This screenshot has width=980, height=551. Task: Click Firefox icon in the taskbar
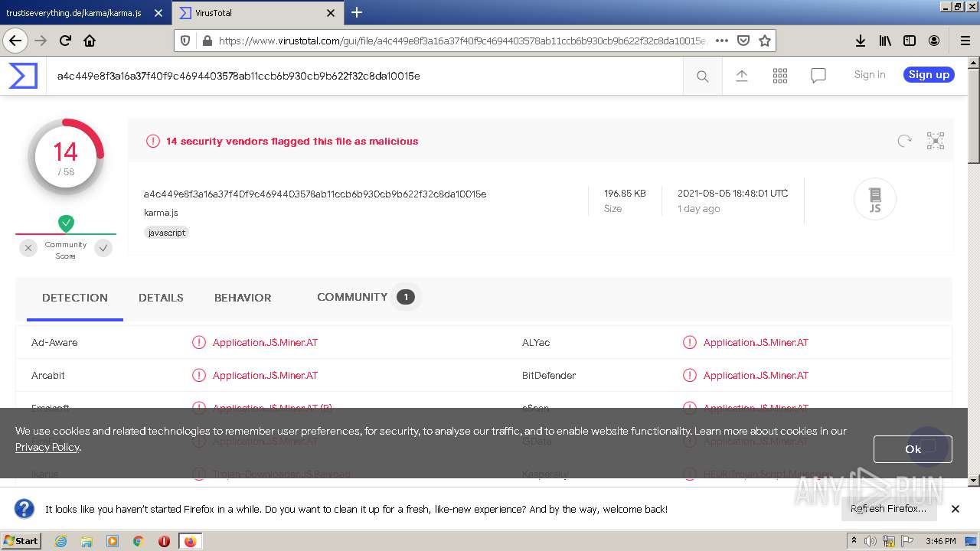[x=190, y=541]
